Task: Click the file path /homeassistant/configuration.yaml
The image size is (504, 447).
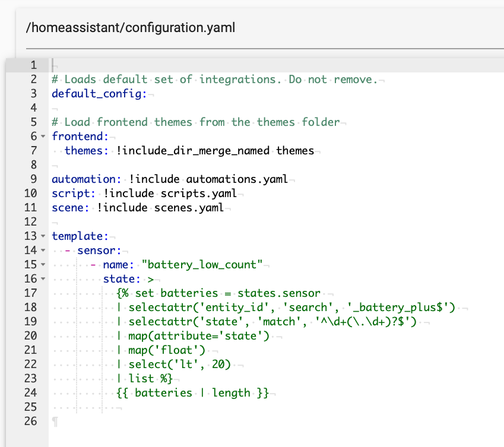Action: [131, 28]
